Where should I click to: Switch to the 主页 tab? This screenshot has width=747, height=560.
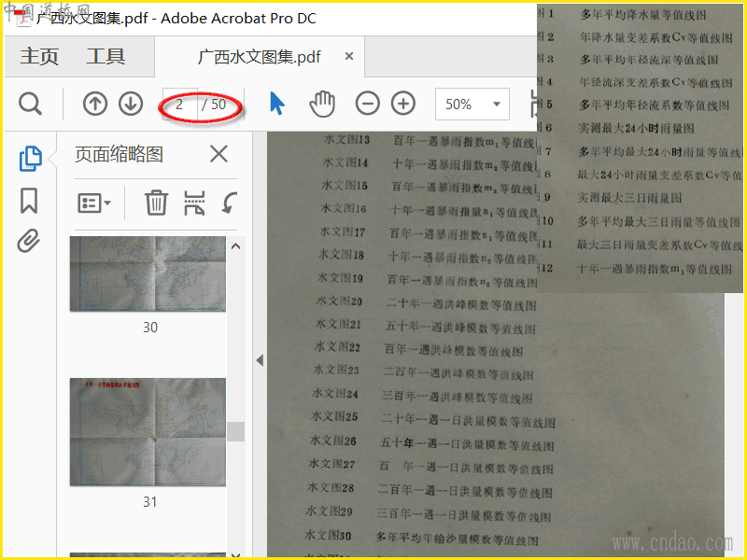point(39,57)
